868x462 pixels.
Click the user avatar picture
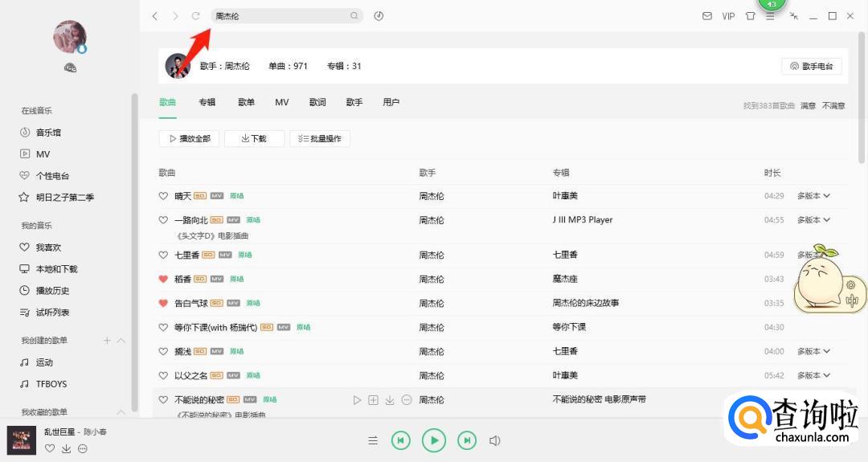[x=70, y=37]
